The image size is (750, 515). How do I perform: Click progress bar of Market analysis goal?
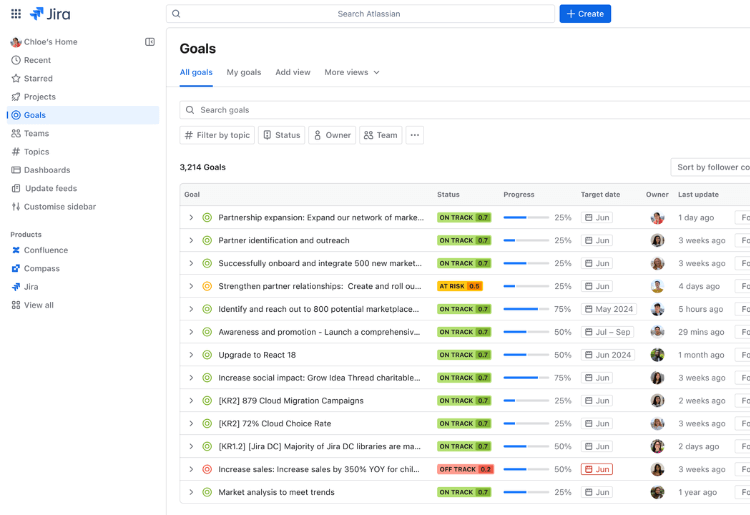click(x=526, y=492)
